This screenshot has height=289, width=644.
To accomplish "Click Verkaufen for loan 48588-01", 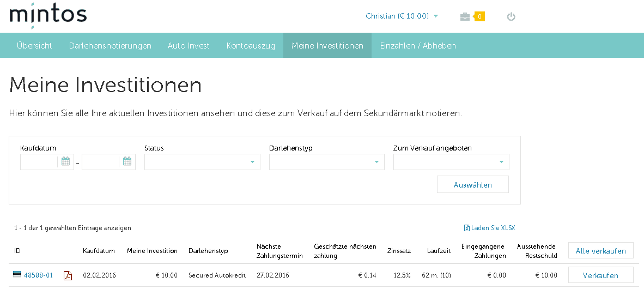I will tap(600, 275).
